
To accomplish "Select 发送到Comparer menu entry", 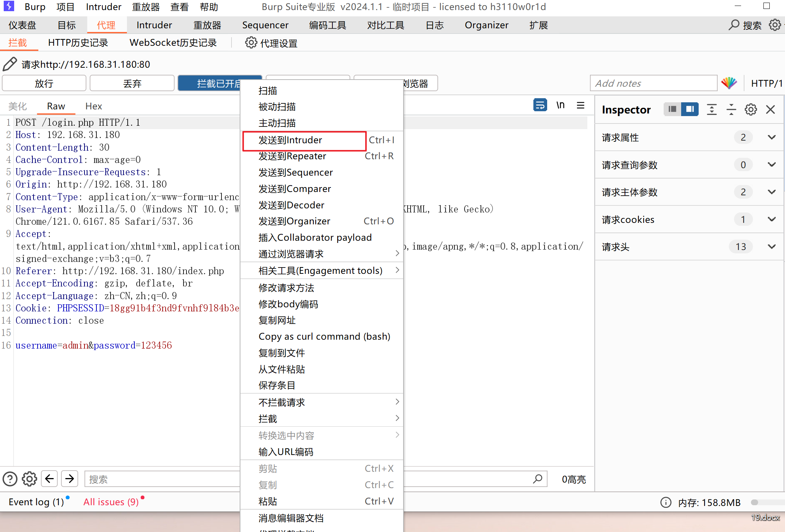I will pos(322,189).
